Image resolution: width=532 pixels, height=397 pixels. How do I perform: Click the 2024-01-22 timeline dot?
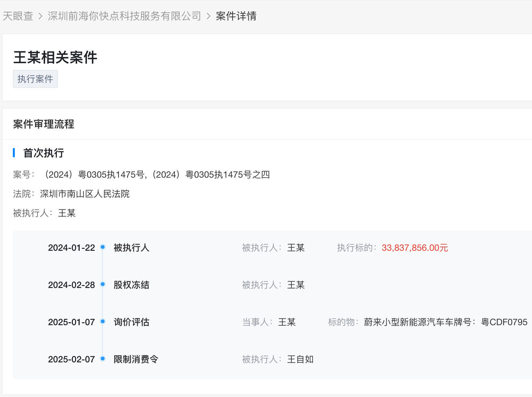(103, 247)
